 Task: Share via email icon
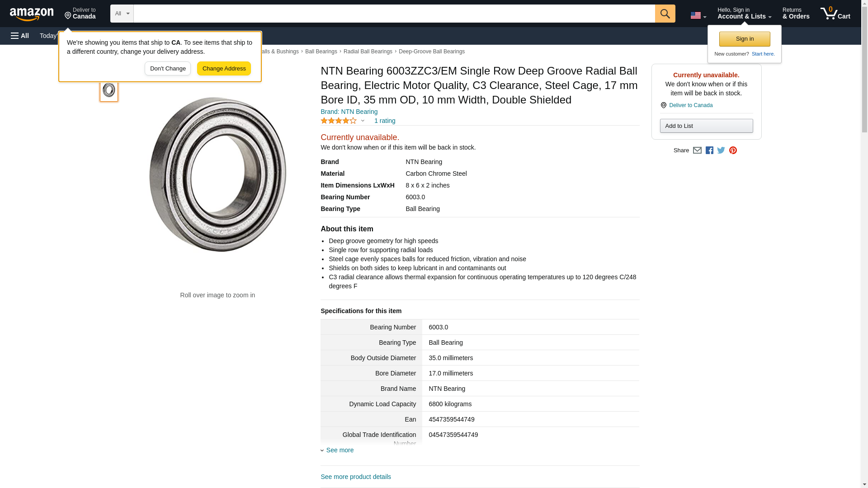697,150
